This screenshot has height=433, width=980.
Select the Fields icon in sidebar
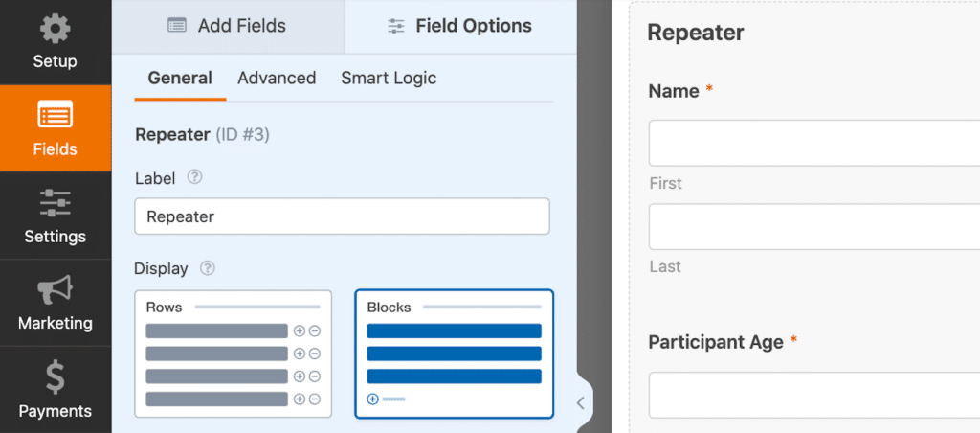(x=56, y=117)
